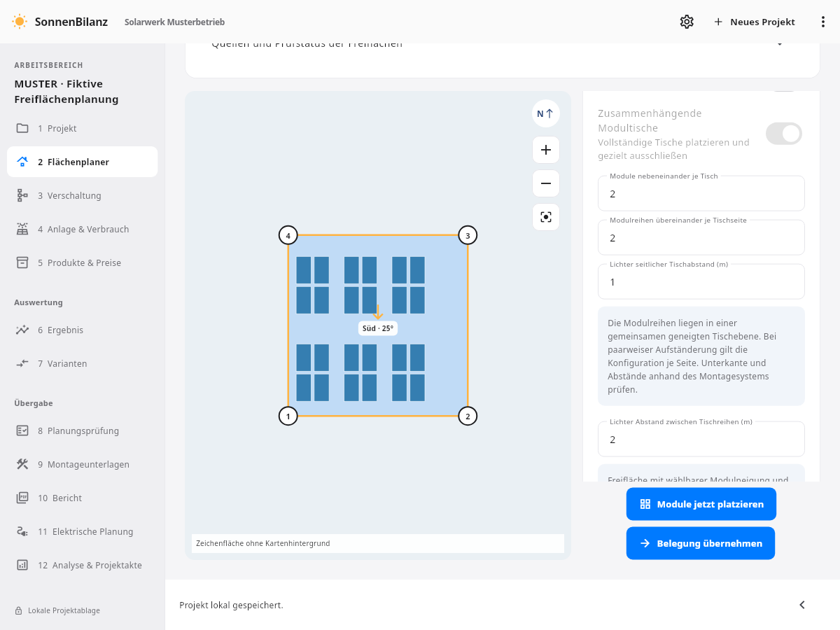Select corner handle 1 of the area
The width and height of the screenshot is (840, 630).
[x=288, y=416]
